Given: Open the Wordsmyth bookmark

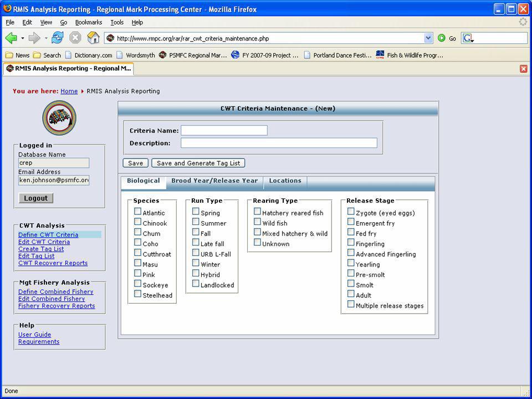Looking at the screenshot, I should pos(135,55).
